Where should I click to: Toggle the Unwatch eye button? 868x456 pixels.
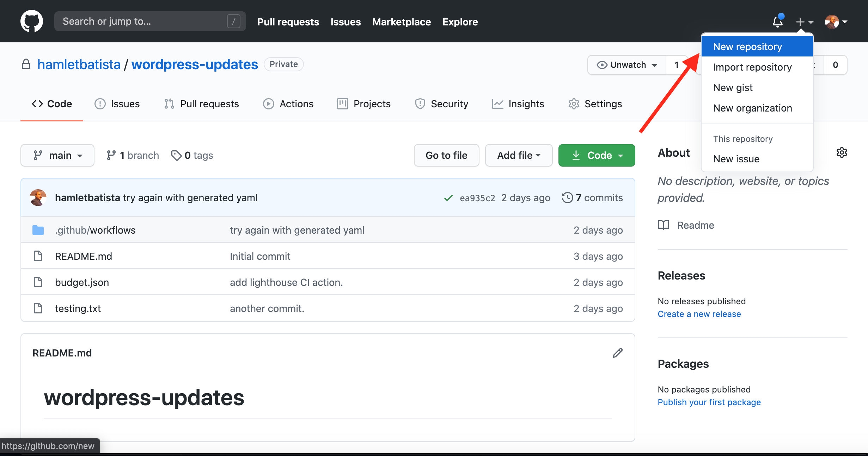(627, 65)
